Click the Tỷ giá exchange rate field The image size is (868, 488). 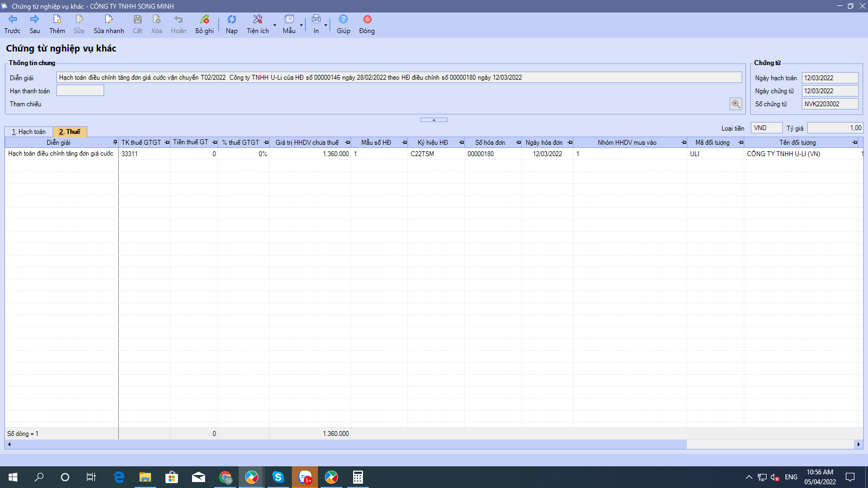[835, 128]
